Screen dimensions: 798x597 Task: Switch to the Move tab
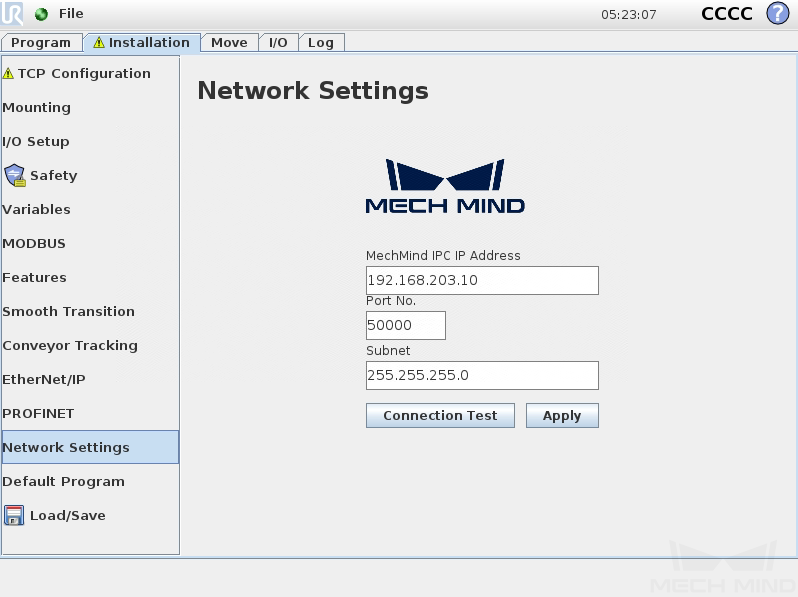[x=229, y=43]
